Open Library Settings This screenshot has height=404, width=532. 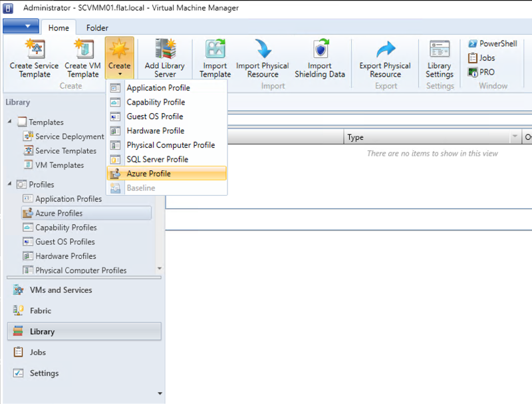[439, 59]
